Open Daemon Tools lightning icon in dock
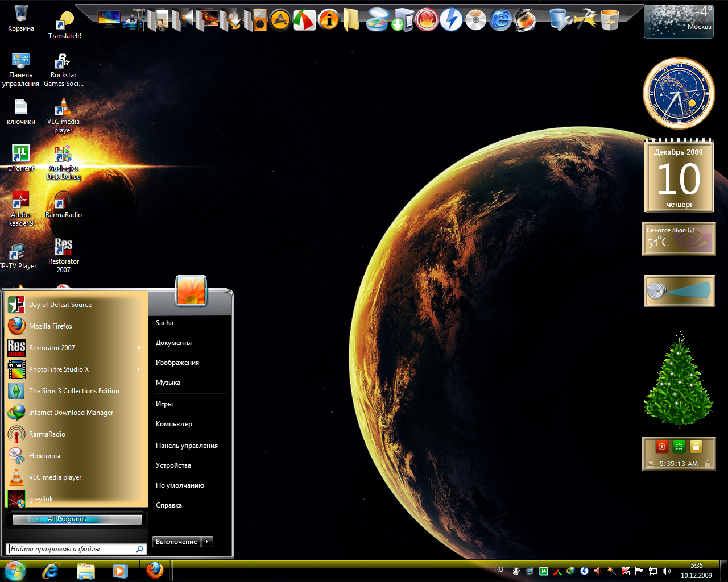The height and width of the screenshot is (582, 728). (x=451, y=20)
